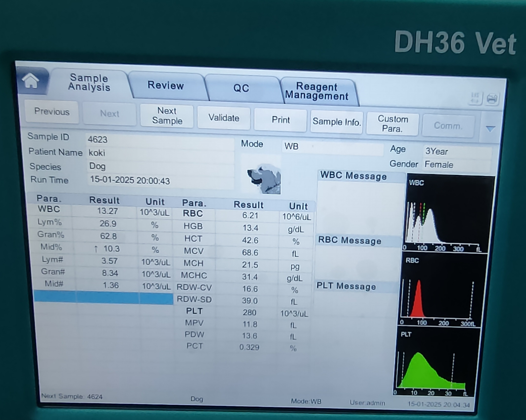Open the WBC histogram chart

tap(446, 213)
